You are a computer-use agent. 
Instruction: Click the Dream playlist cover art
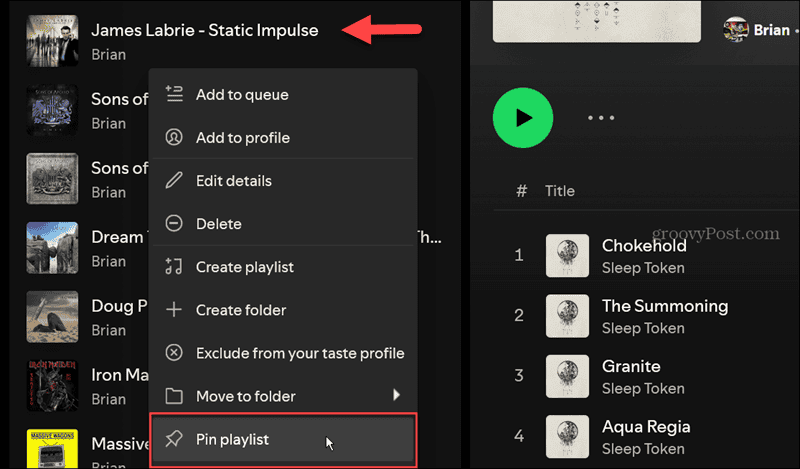52,248
